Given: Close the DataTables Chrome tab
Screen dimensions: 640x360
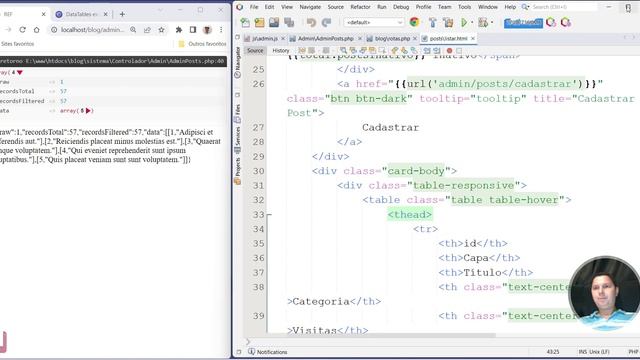Looking at the screenshot, I should (105, 14).
